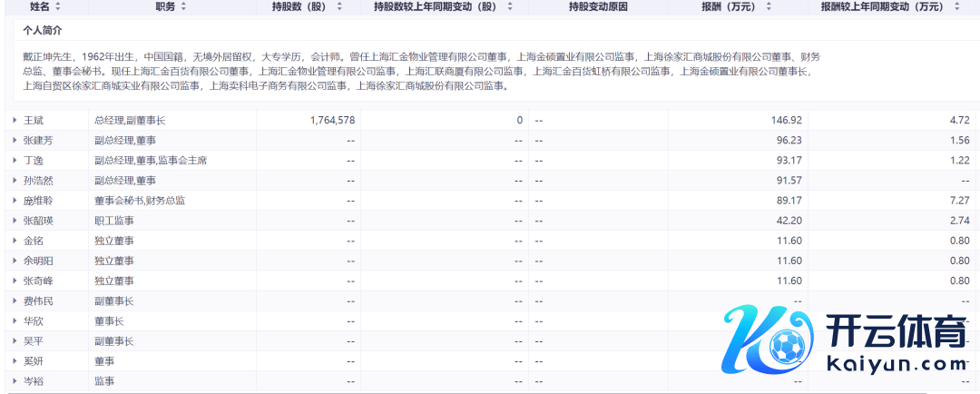This screenshot has width=980, height=394.
Task: Click the 持股变动原因 column header
Action: coord(597,6)
